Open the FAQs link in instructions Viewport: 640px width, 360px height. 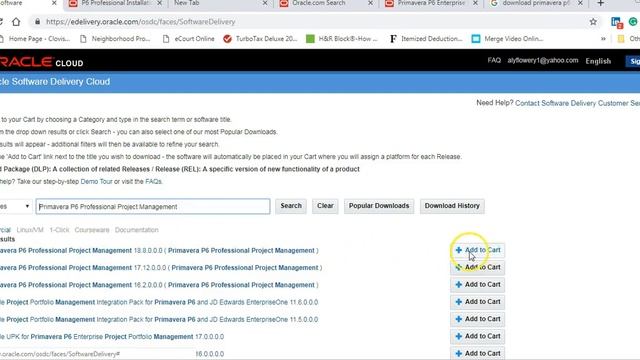(153, 181)
